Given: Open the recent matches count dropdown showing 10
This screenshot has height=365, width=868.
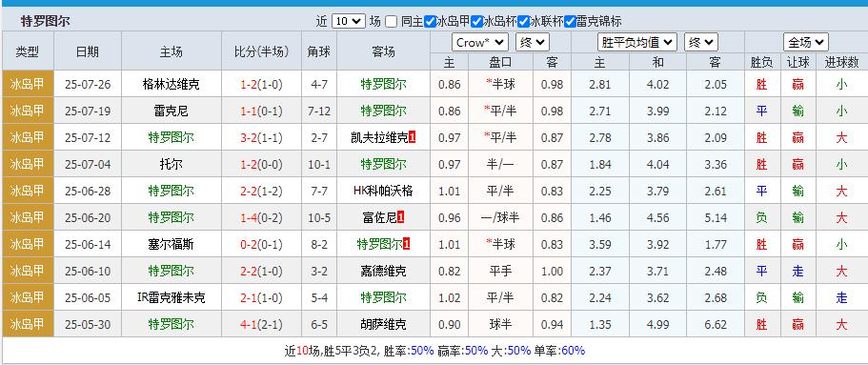Looking at the screenshot, I should pos(348,22).
